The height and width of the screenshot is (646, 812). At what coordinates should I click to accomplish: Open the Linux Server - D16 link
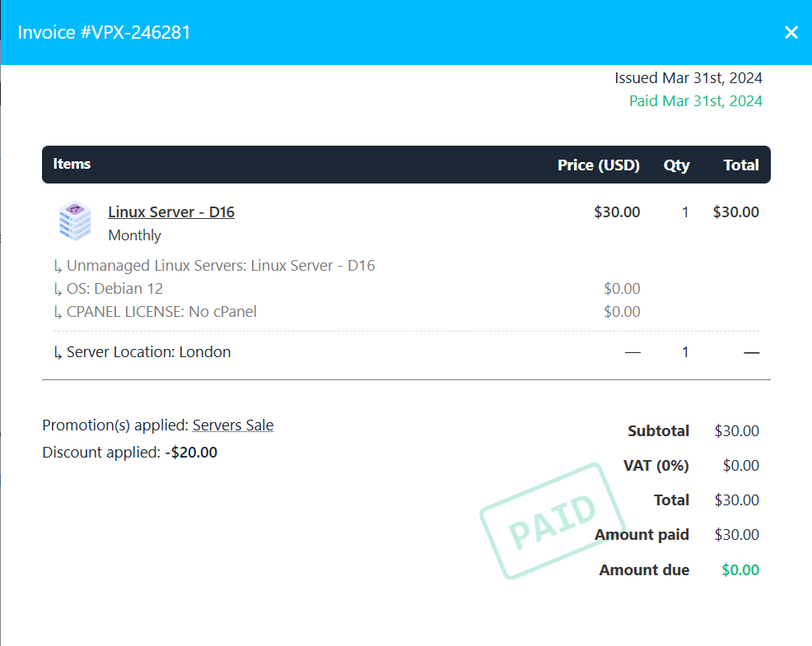[x=171, y=212]
